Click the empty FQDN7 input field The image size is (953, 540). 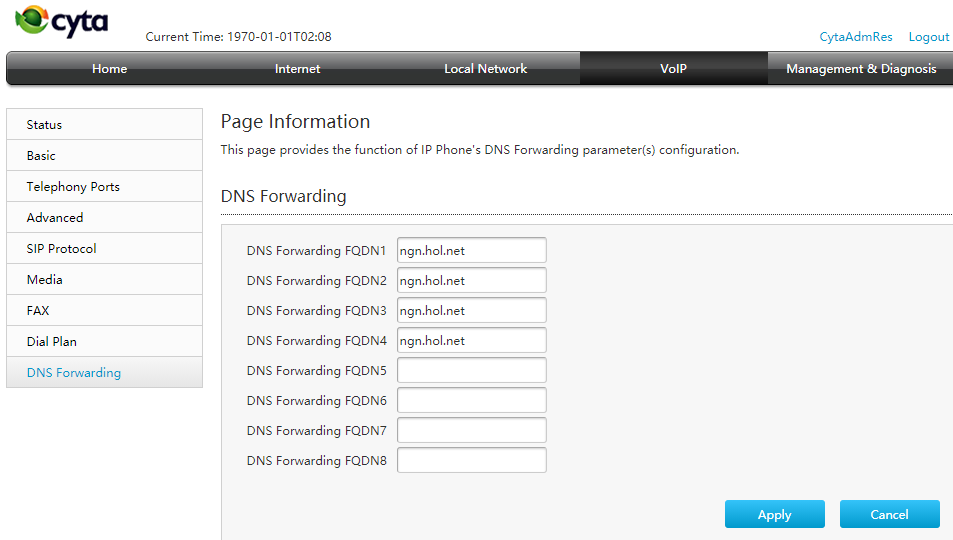[x=472, y=431]
